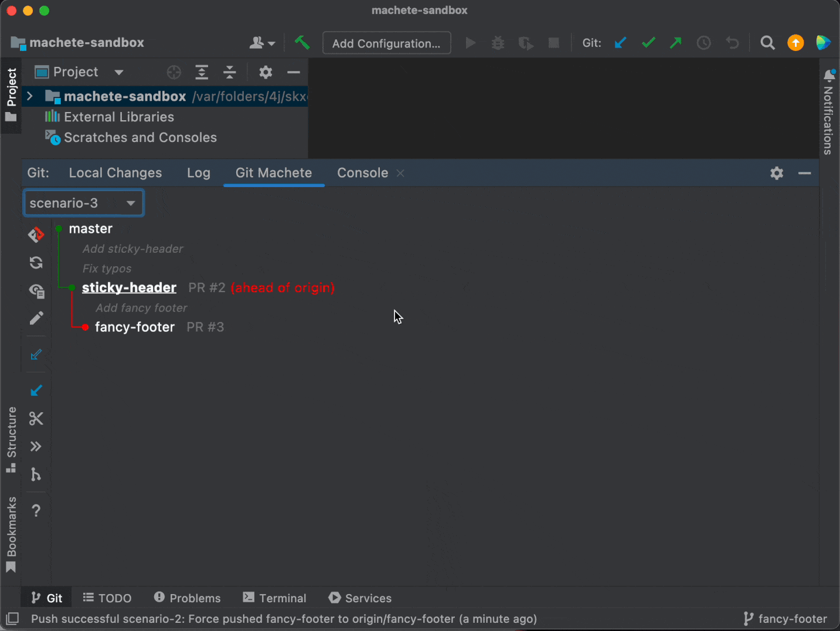The image size is (840, 631).
Task: Click Add Configuration button
Action: (x=386, y=43)
